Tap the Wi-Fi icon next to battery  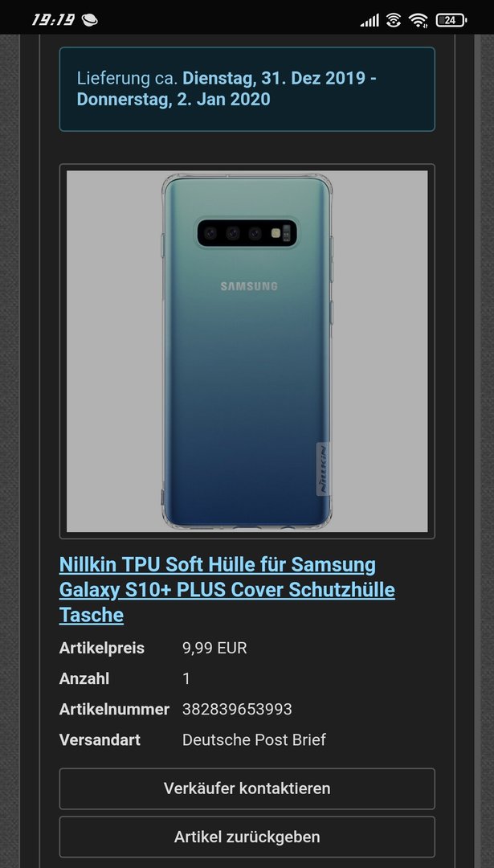(418, 20)
